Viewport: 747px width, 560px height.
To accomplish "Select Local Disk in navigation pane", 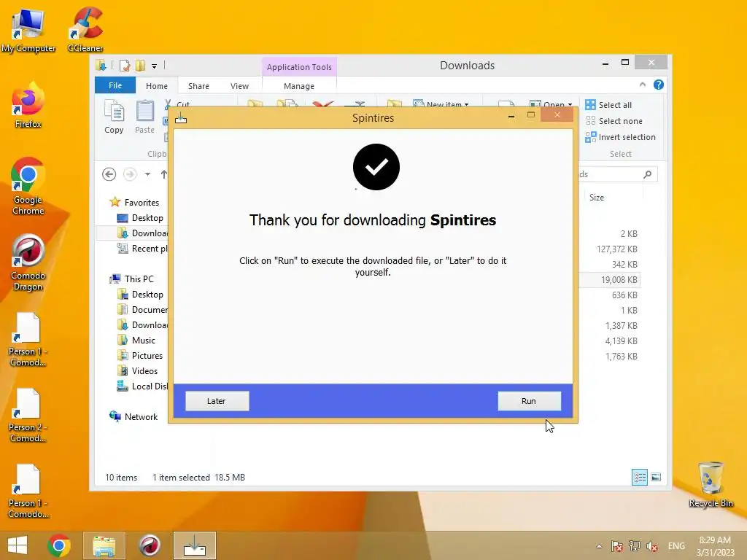I will click(143, 386).
